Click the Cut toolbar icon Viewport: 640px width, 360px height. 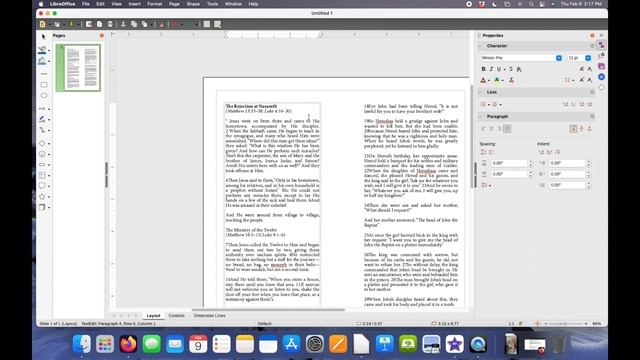(123, 24)
